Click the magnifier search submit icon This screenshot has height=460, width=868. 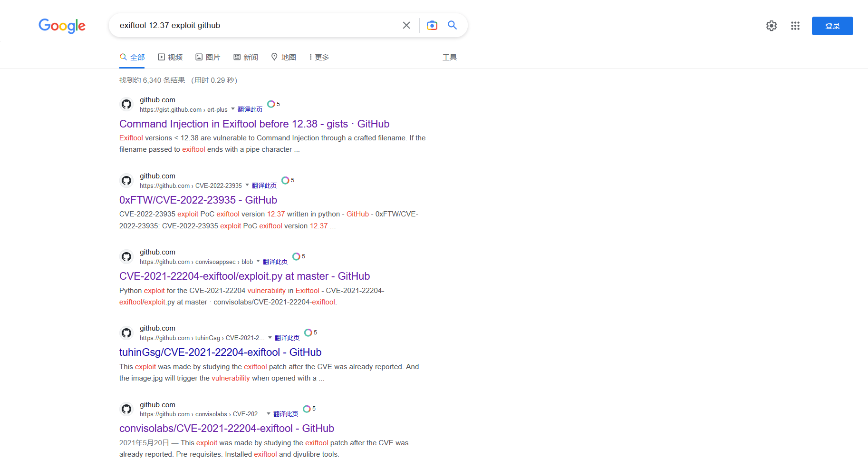click(x=453, y=25)
